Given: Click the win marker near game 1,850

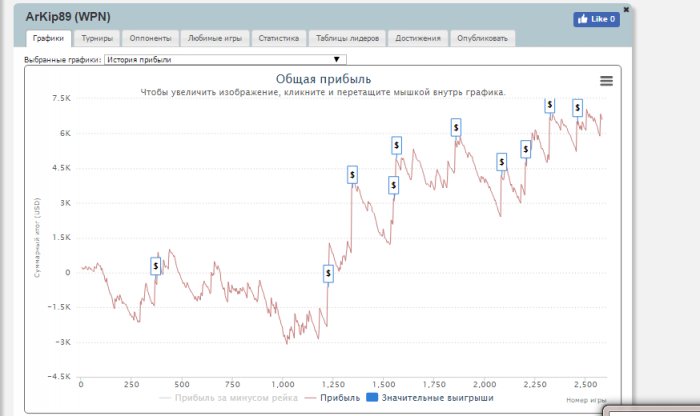Looking at the screenshot, I should point(456,128).
